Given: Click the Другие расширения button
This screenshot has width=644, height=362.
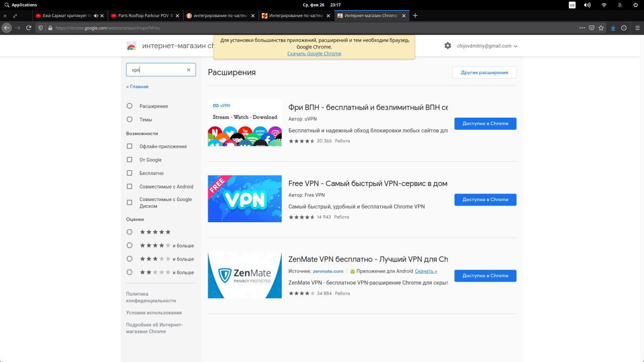Looking at the screenshot, I should tap(484, 72).
